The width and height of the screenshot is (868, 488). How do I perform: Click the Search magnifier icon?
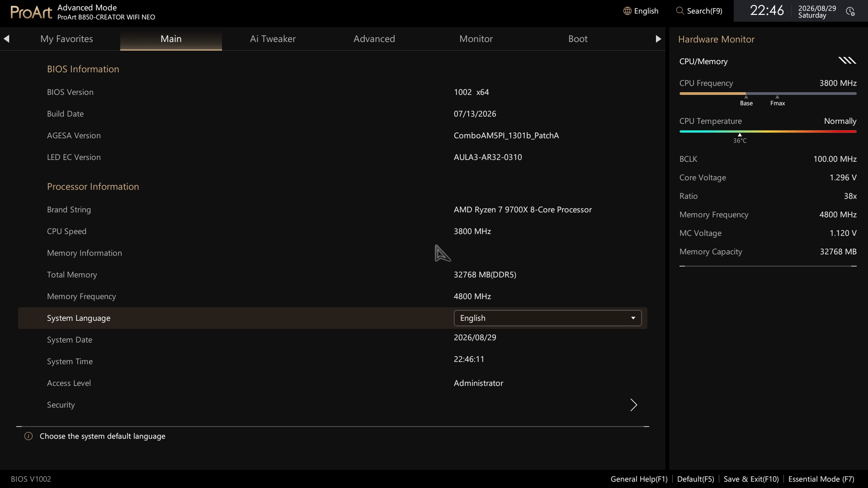coord(679,11)
